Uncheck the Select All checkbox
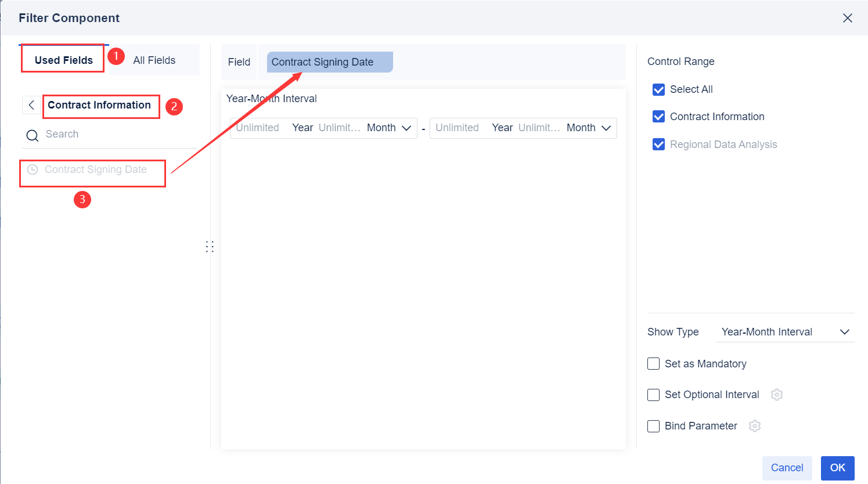The height and width of the screenshot is (484, 868). point(658,89)
